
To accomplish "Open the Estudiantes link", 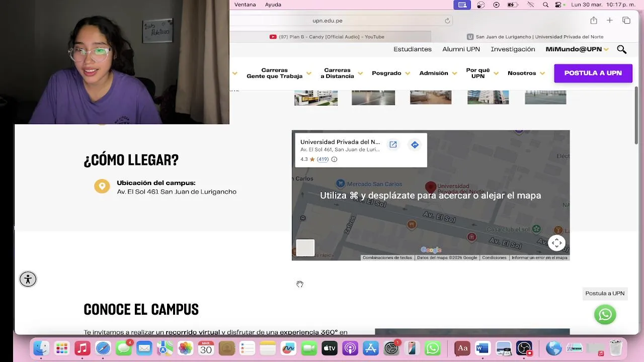I will [413, 49].
